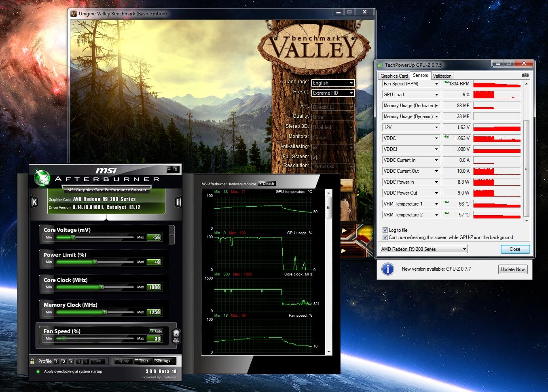Toggle MAX indicator on VRM Temperature 1
Image resolution: width=548 pixels, height=392 pixels.
(446, 202)
